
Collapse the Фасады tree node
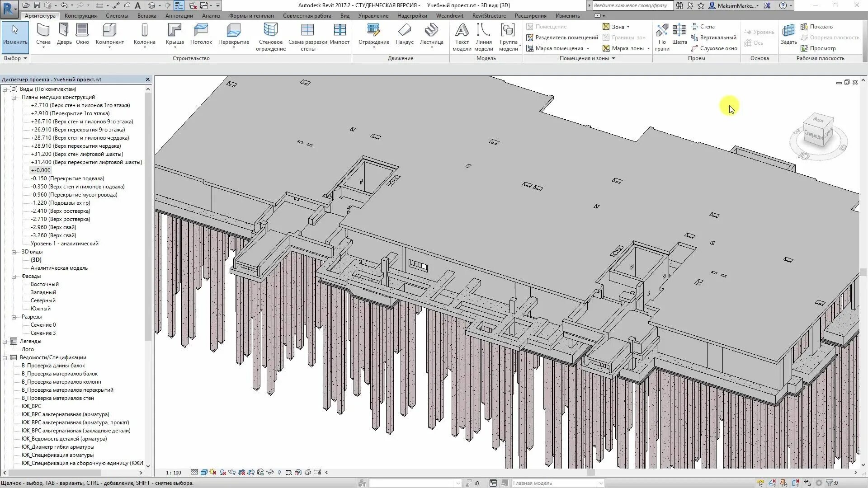(14, 276)
